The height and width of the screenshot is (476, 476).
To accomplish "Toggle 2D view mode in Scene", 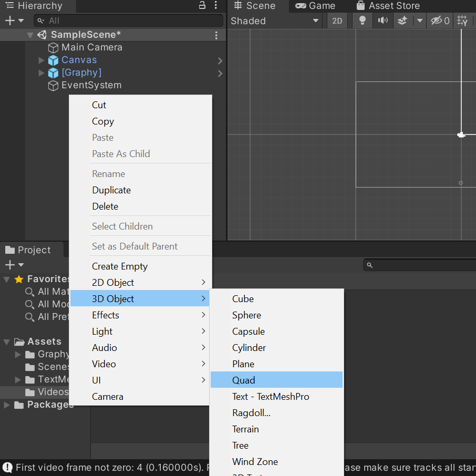I will (x=337, y=21).
